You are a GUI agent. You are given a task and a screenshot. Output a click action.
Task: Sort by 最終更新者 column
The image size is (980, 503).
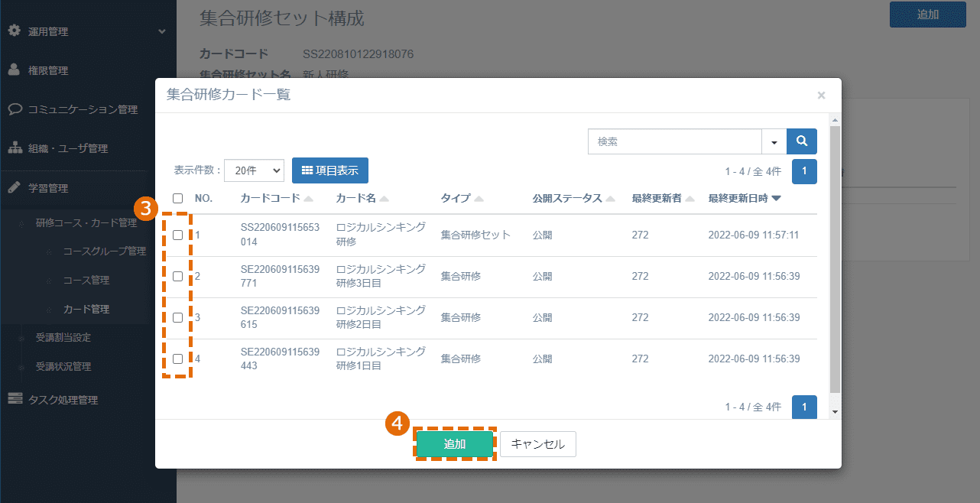[x=663, y=198]
